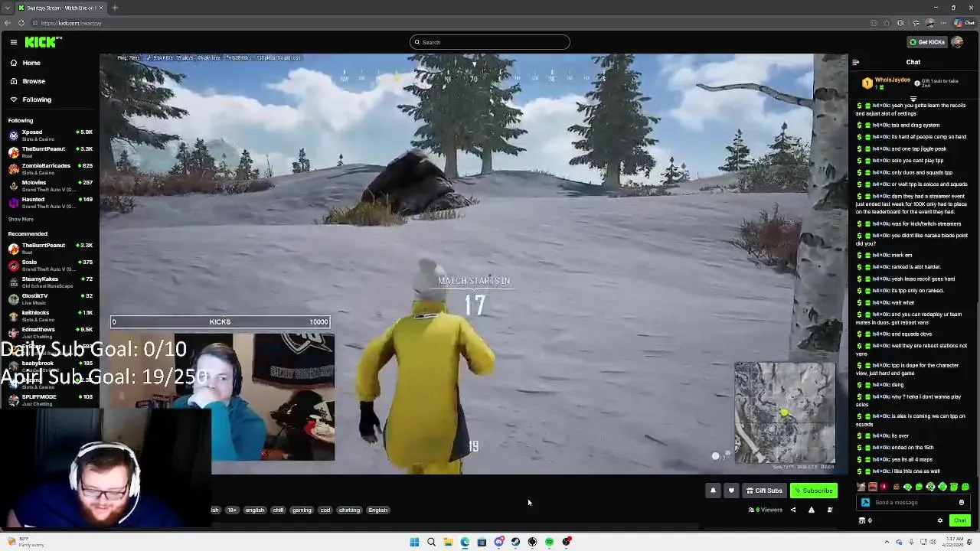Open File Explorer from taskbar
Screen dimensions: 980x551
coord(448,542)
